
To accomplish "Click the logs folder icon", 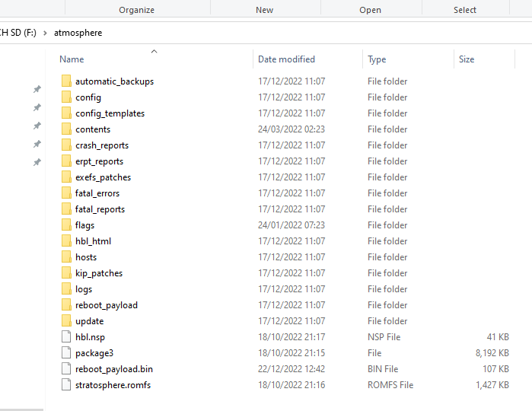I will pos(66,288).
